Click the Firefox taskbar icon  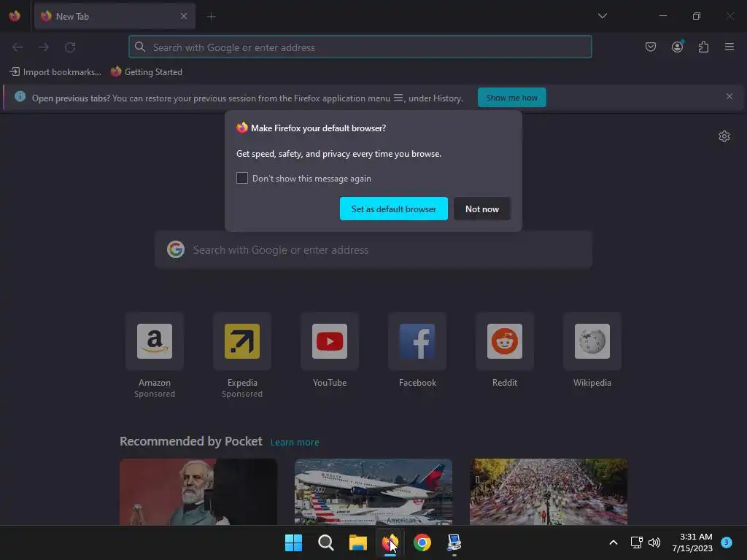390,542
